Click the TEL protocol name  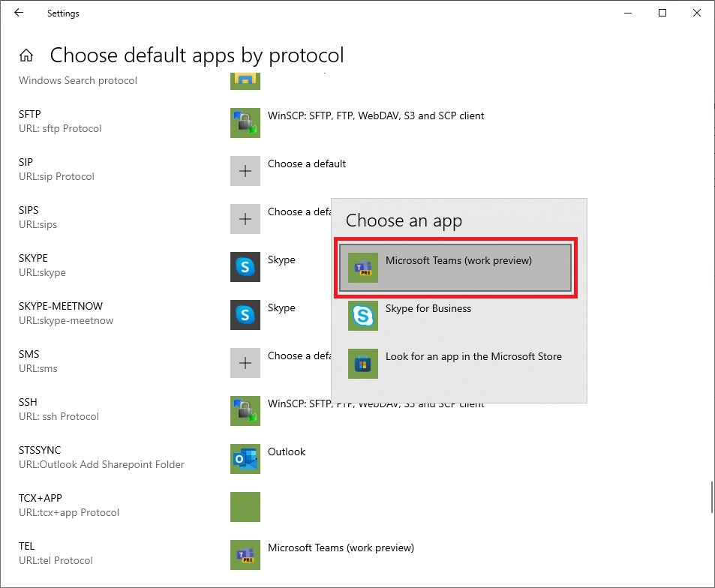[x=26, y=546]
